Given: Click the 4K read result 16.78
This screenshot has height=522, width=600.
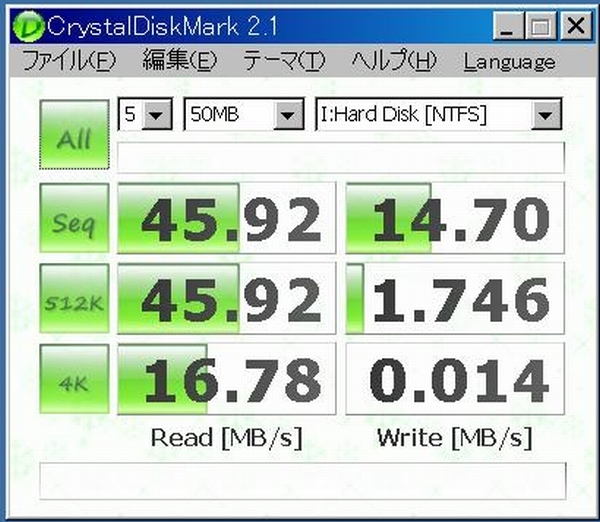Looking at the screenshot, I should [227, 378].
